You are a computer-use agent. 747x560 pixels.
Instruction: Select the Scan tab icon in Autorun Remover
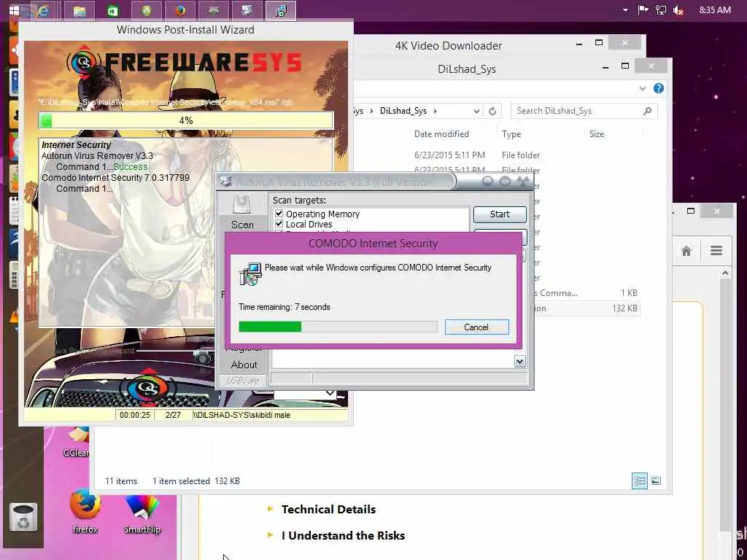coord(242,204)
